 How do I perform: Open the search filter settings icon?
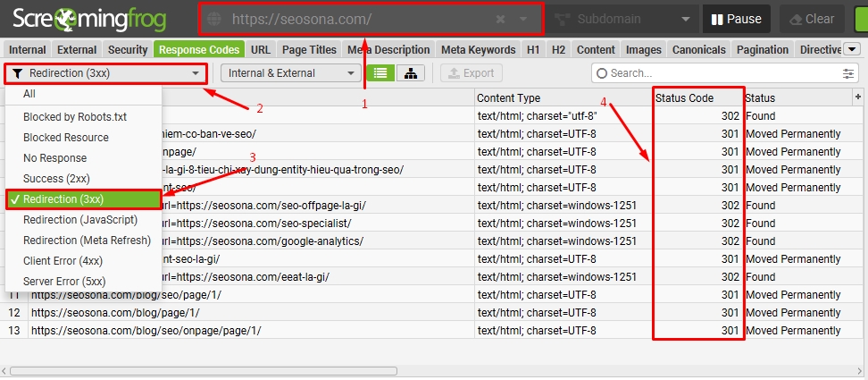pyautogui.click(x=848, y=73)
